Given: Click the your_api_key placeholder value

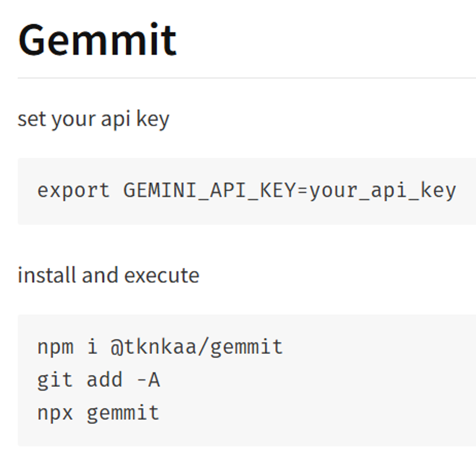Looking at the screenshot, I should [x=383, y=191].
